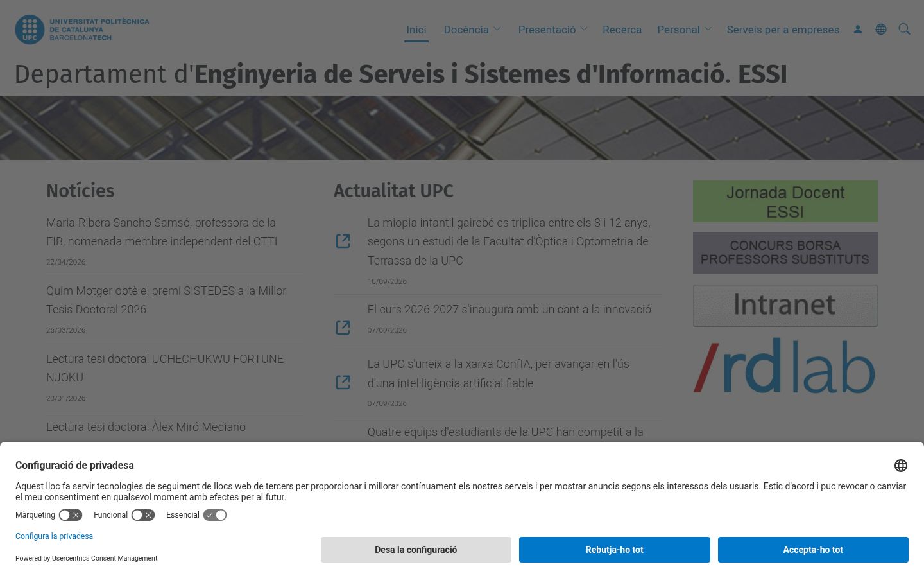
Task: Open Lectura tesi doctoral Àlex Miró Mediano
Action: click(x=146, y=427)
